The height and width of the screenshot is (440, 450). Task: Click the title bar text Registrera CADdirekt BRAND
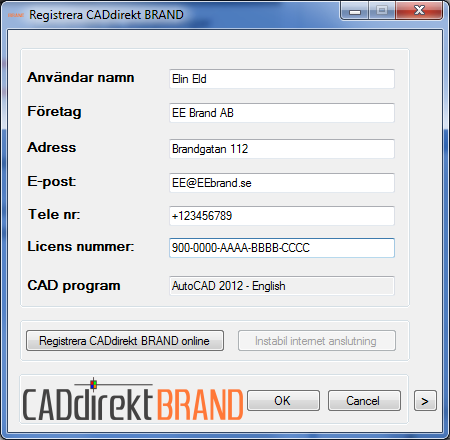[x=106, y=15]
